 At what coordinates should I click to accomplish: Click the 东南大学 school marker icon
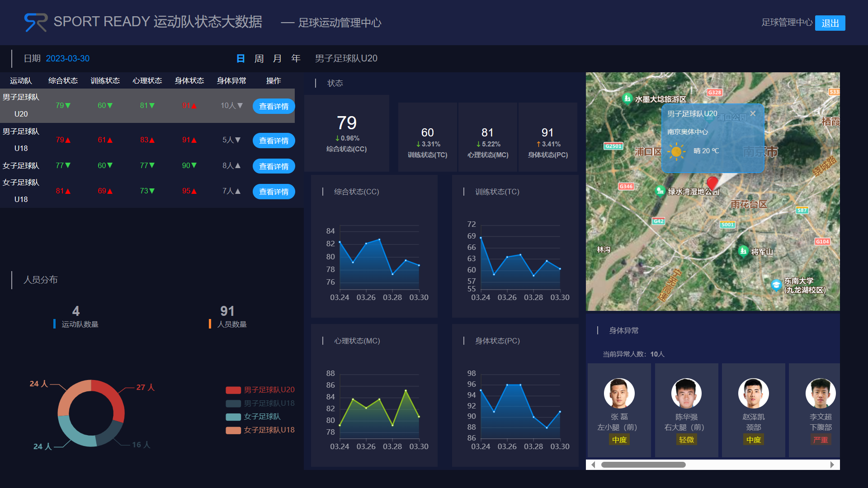point(776,285)
